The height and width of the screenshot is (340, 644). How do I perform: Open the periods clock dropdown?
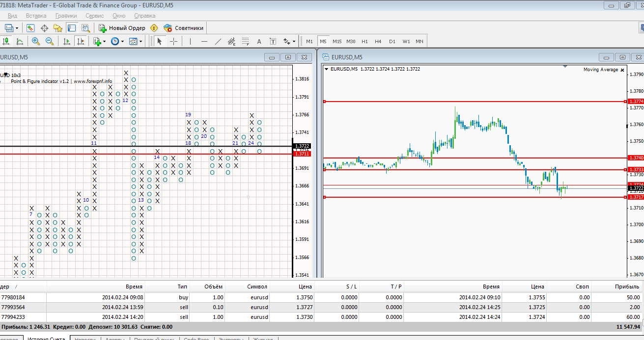click(x=117, y=41)
